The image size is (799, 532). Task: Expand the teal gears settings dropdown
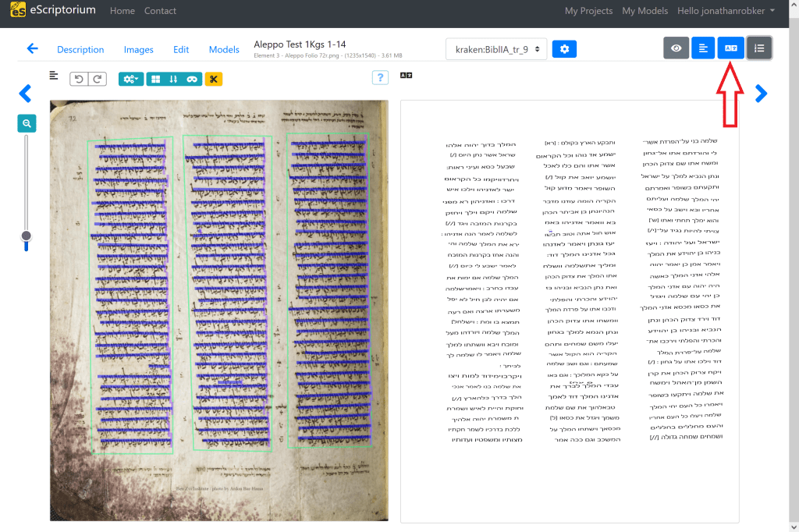[131, 79]
